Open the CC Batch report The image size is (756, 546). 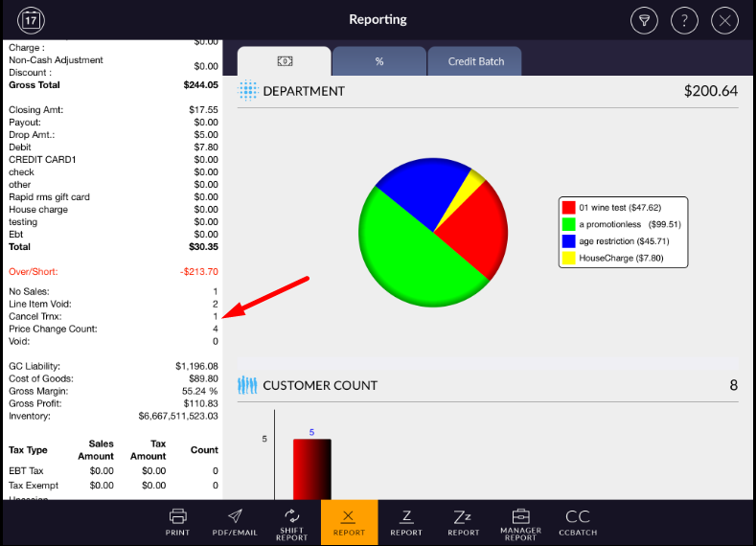pyautogui.click(x=578, y=522)
